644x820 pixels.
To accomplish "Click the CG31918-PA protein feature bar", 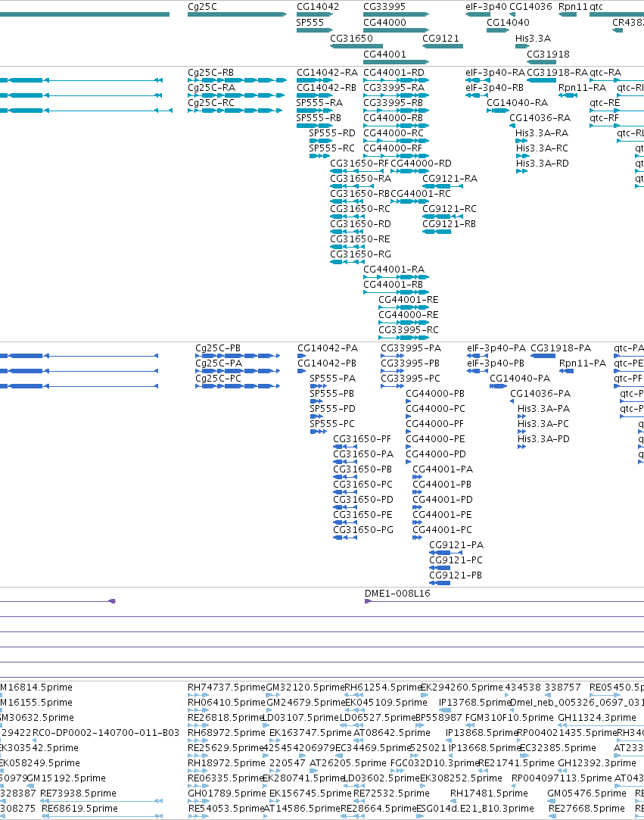I will pos(543,356).
